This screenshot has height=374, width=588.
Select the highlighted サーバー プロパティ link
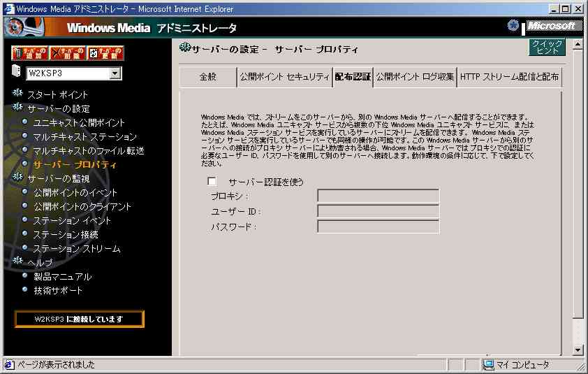coord(75,164)
